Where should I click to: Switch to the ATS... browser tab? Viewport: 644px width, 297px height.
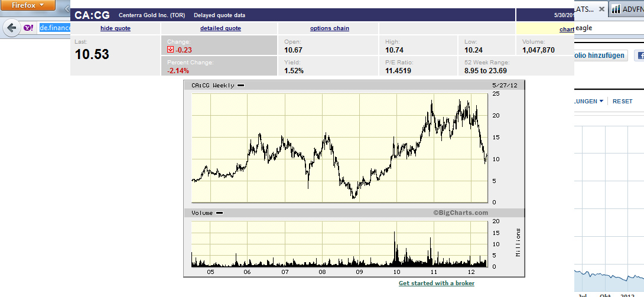(x=586, y=9)
